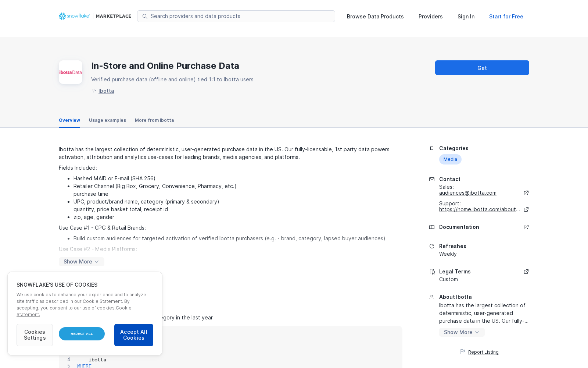This screenshot has width=588, height=368.
Task: Click the Legal Terms heading
Action: pos(455,272)
